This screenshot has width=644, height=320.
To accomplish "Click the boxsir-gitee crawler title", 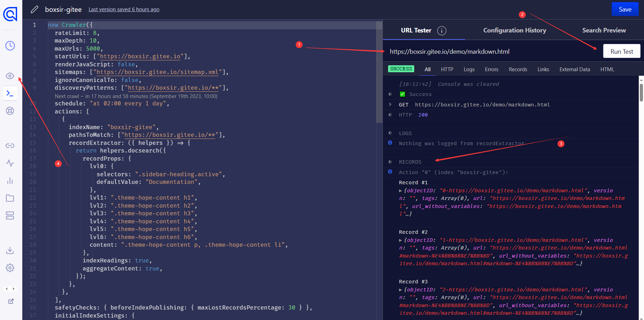I will [63, 9].
